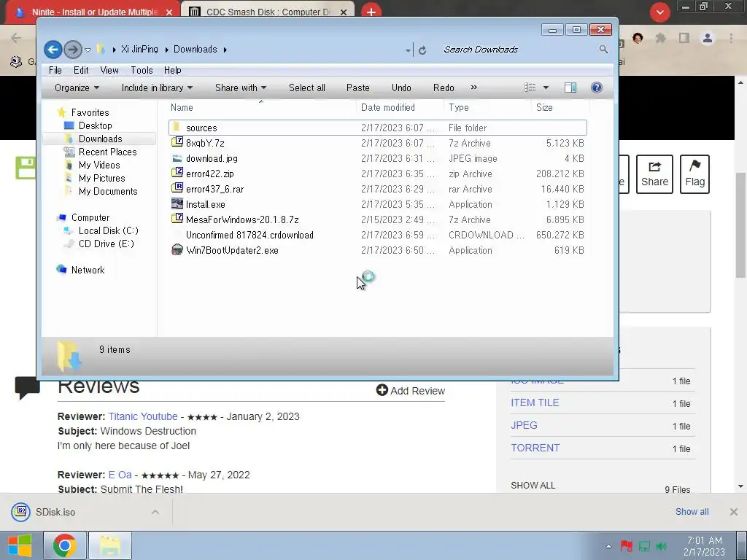Open the Windows Start button
The width and height of the screenshot is (747, 560).
pyautogui.click(x=20, y=545)
